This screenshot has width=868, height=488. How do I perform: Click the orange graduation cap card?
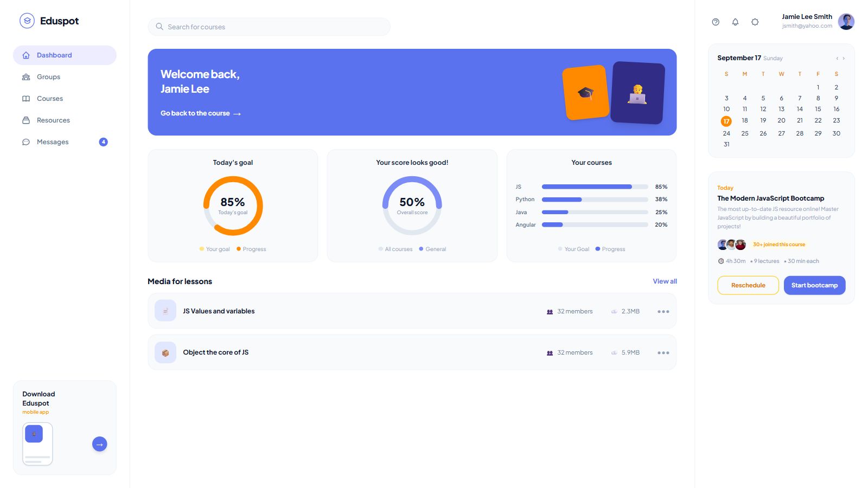[585, 93]
